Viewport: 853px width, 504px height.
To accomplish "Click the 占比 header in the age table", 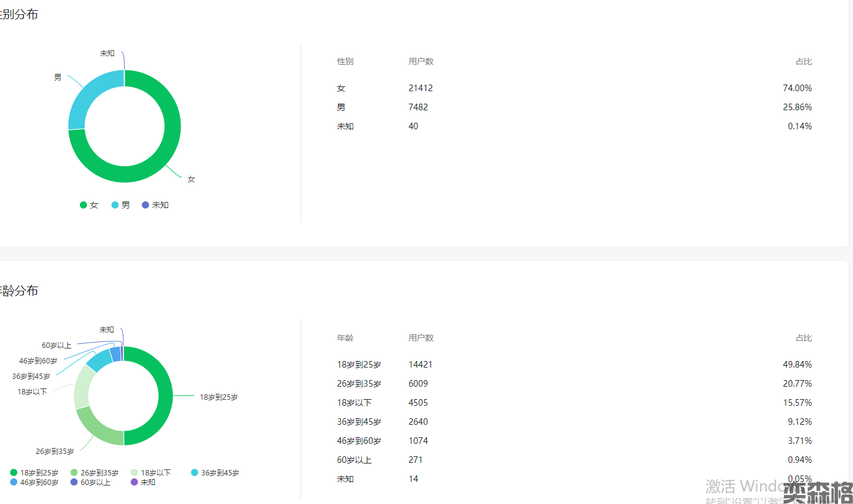I will click(x=804, y=338).
